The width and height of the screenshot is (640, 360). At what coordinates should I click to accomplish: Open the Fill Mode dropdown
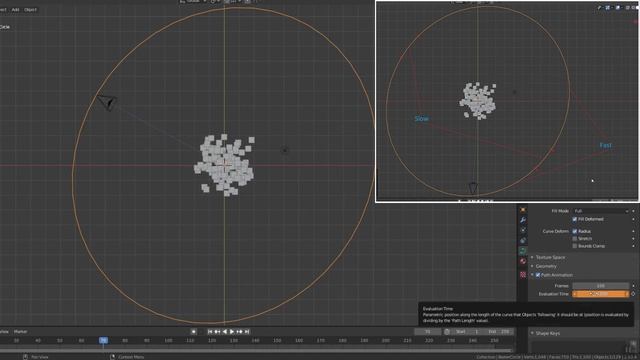(601, 211)
